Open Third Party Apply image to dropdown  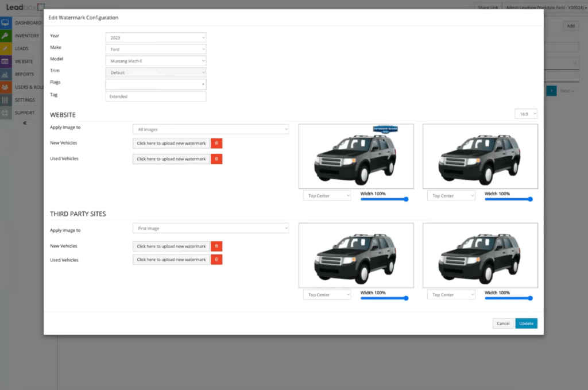tap(211, 229)
